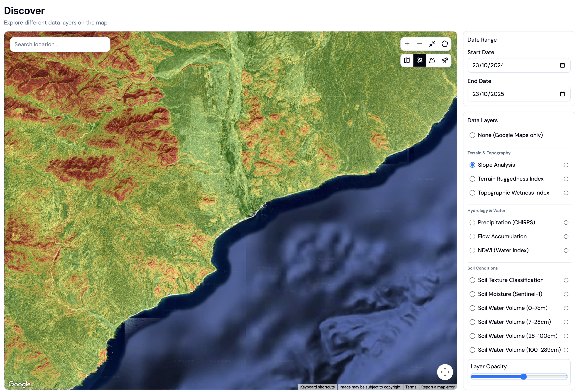Open the map pan control button
Screen dimensions: 582x392
(x=445, y=372)
